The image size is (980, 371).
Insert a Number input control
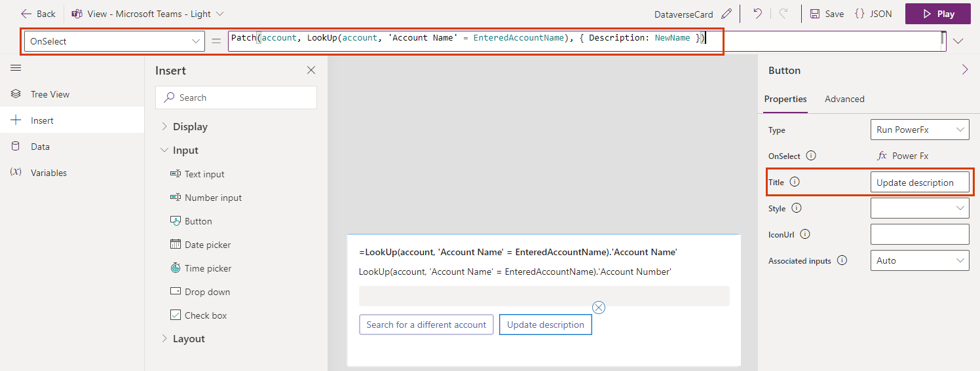[206, 198]
